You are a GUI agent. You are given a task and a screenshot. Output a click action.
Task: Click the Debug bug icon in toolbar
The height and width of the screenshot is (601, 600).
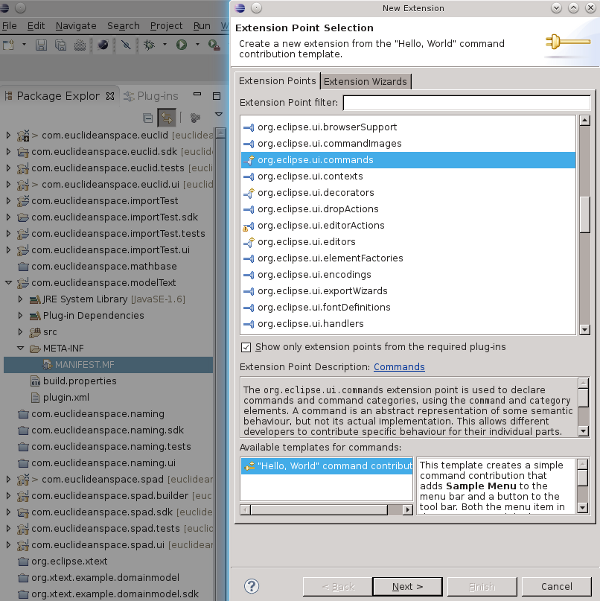click(x=149, y=45)
